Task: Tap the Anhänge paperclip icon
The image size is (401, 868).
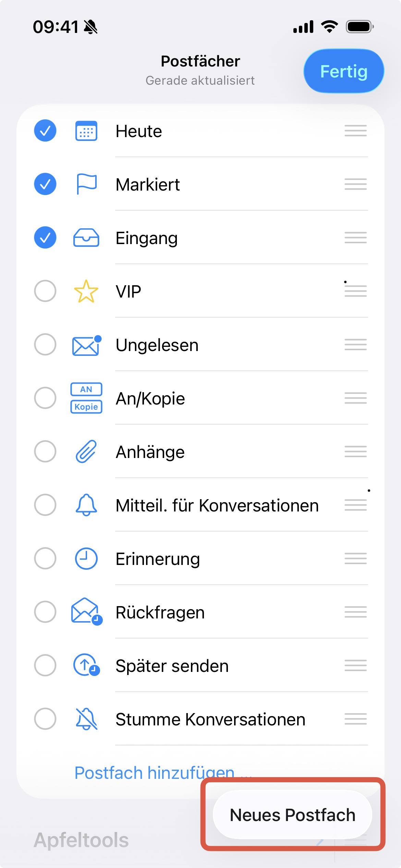Action: (86, 451)
